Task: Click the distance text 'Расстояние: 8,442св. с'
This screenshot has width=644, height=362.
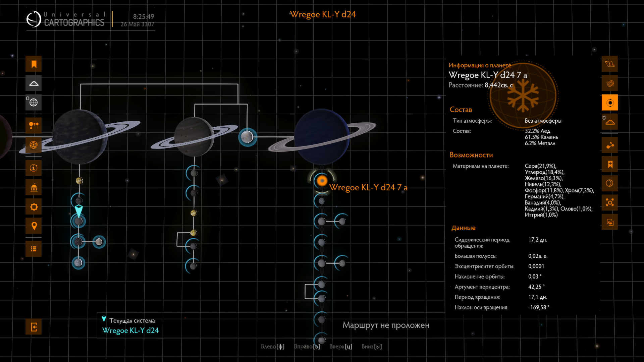Action: tap(481, 85)
